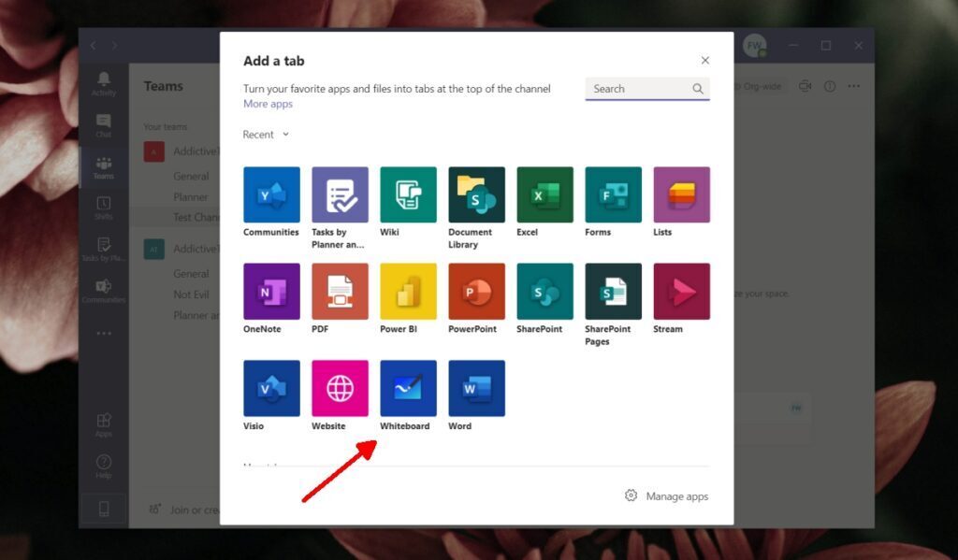The height and width of the screenshot is (560, 958).
Task: Open the top-right ellipsis menu
Action: [853, 85]
